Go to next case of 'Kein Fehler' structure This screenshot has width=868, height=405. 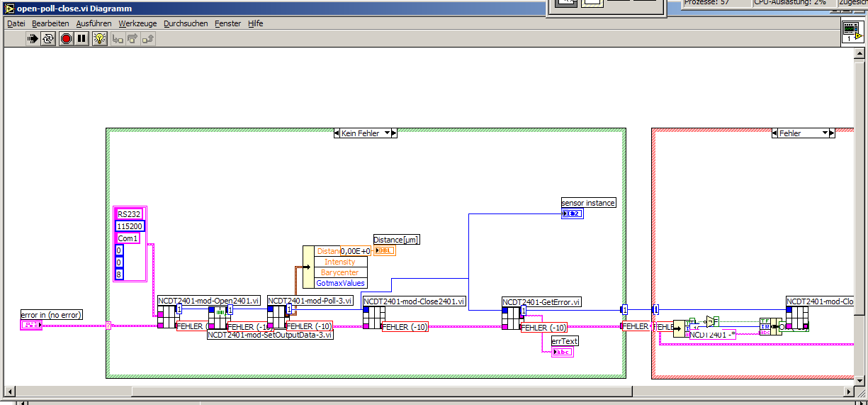coord(394,133)
